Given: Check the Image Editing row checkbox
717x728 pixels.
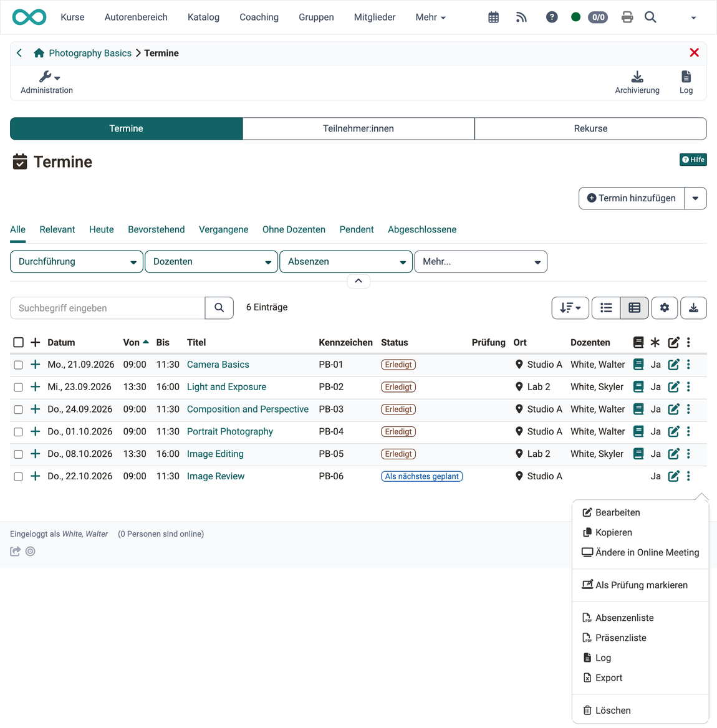Looking at the screenshot, I should [x=18, y=454].
